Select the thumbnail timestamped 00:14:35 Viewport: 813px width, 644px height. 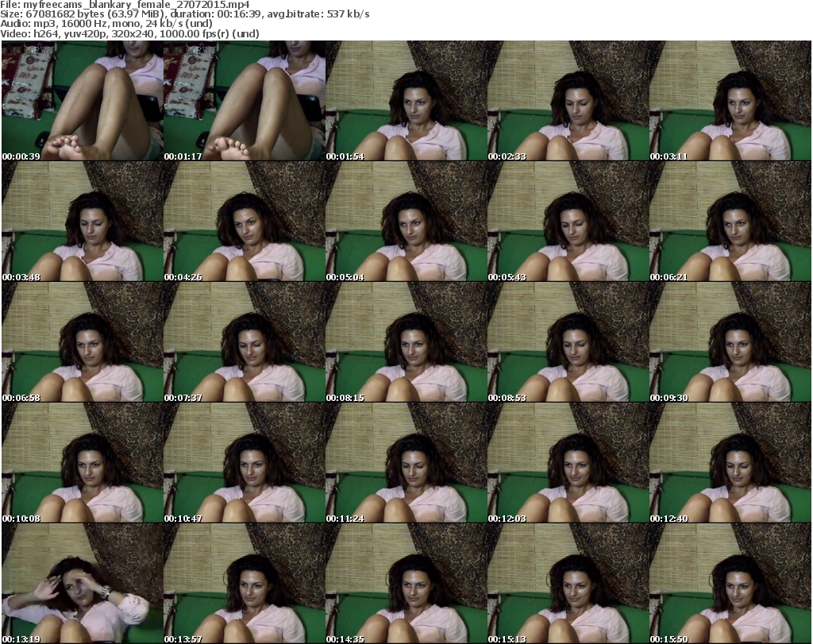coord(406,584)
